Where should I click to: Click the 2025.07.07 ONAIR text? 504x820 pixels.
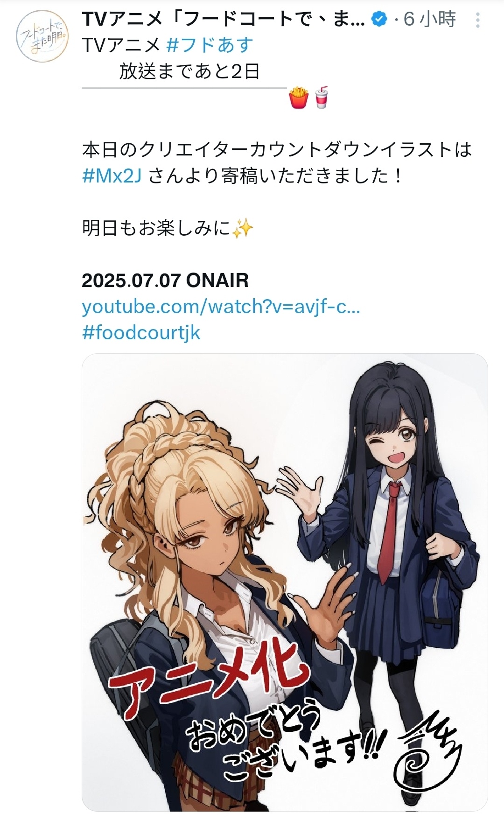165,280
